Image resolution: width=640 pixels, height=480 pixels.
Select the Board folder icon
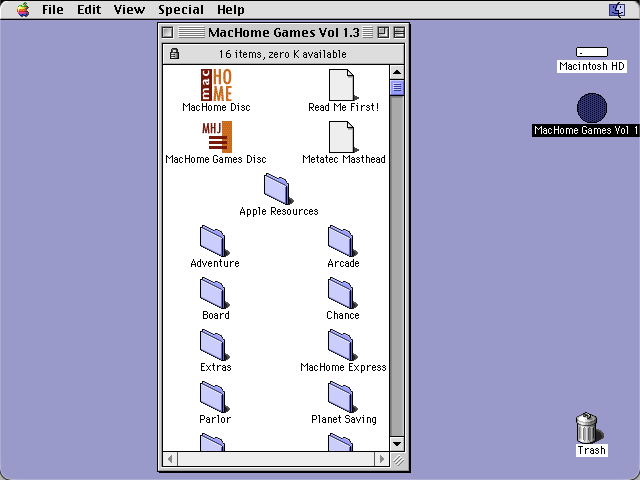215,293
